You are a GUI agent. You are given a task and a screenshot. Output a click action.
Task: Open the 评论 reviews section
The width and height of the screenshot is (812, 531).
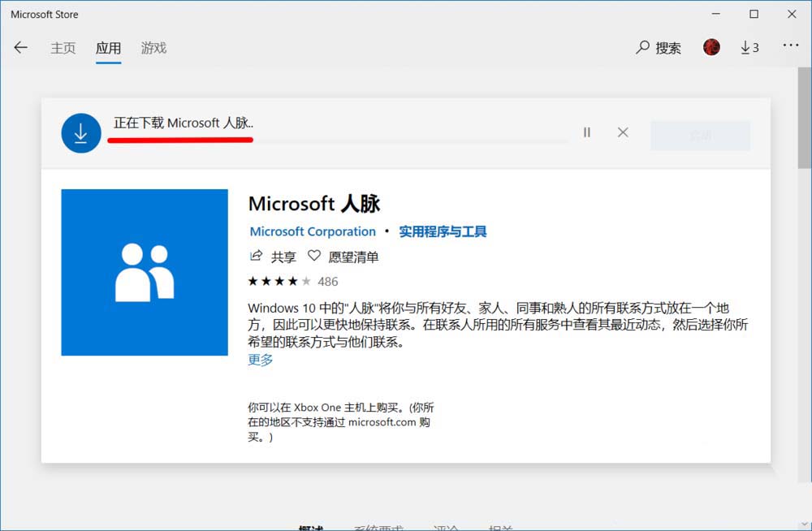[x=443, y=528]
